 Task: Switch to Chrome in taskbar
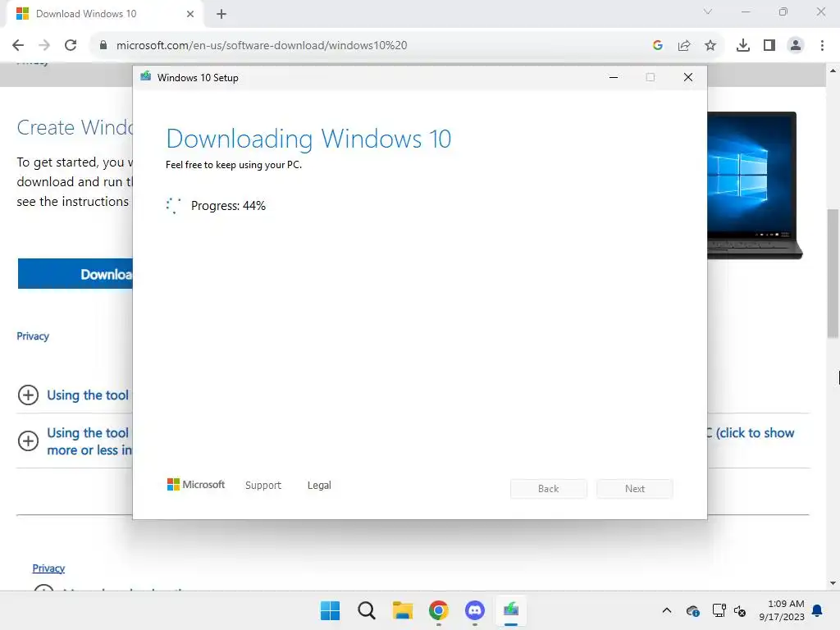pyautogui.click(x=439, y=610)
